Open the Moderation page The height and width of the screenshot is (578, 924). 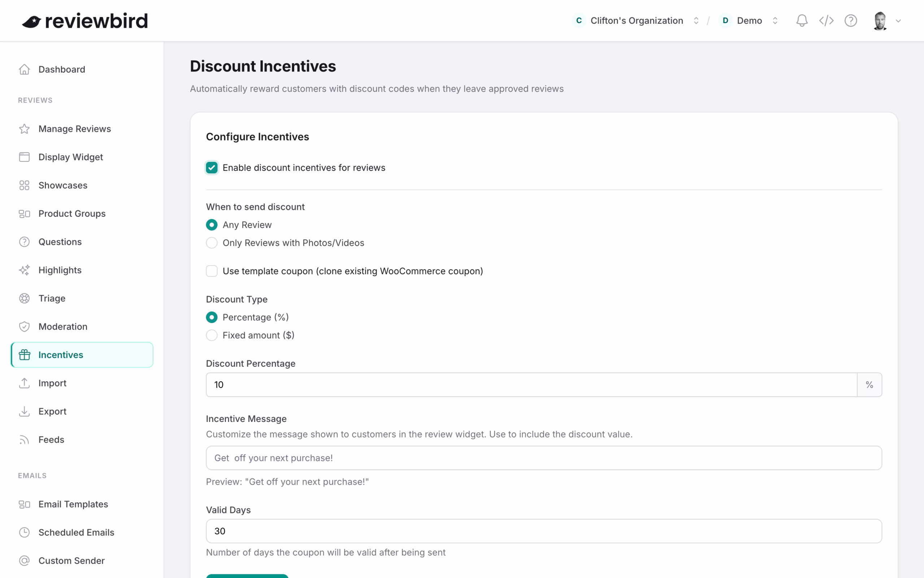(82, 327)
